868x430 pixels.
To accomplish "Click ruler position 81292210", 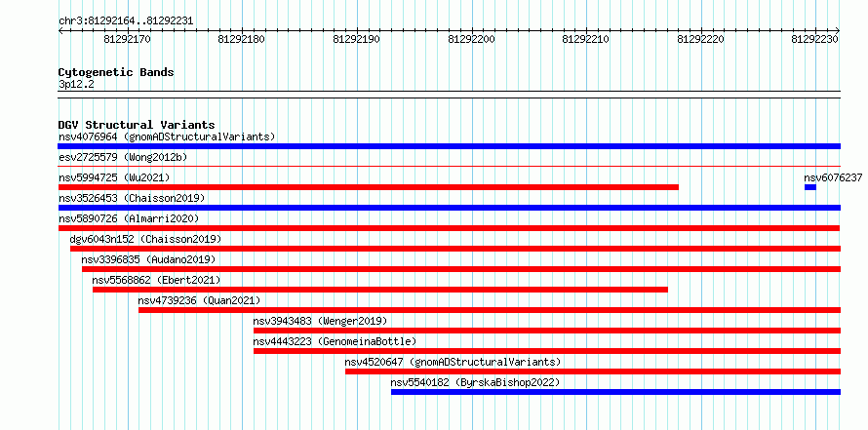I will pos(586,39).
